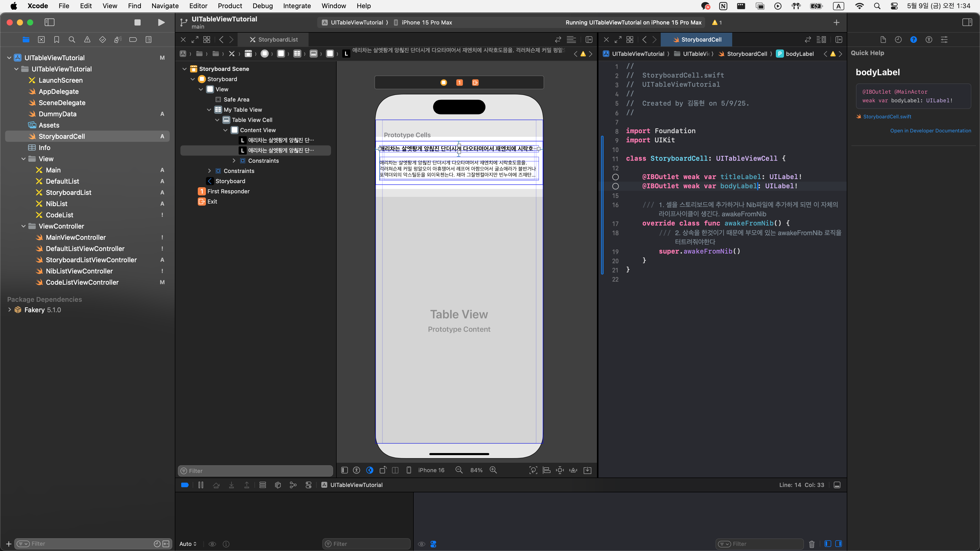Viewport: 980px width, 551px height.
Task: Click the document outline Filter field
Action: pos(255,471)
